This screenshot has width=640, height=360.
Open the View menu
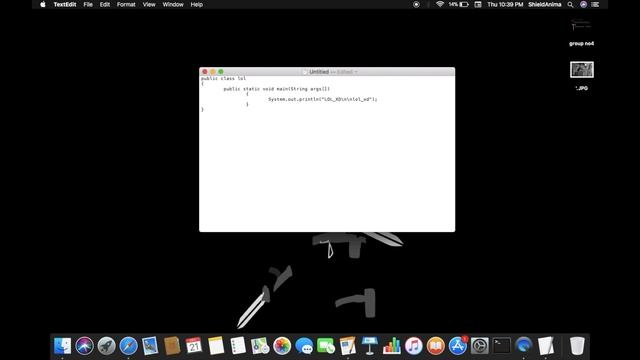pos(149,4)
